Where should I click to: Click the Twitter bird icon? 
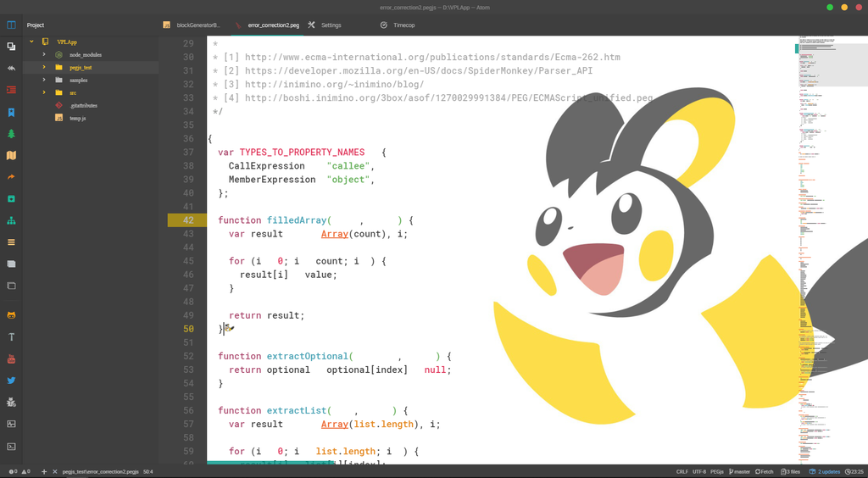11,381
